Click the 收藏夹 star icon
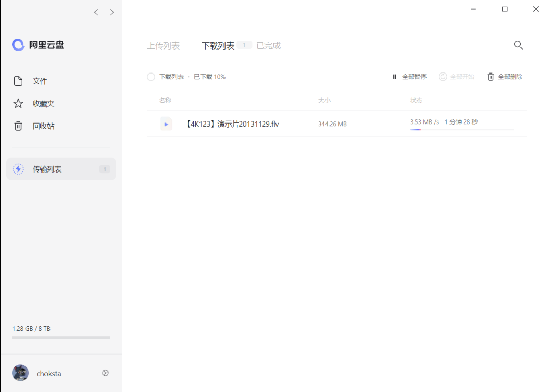 [x=18, y=103]
